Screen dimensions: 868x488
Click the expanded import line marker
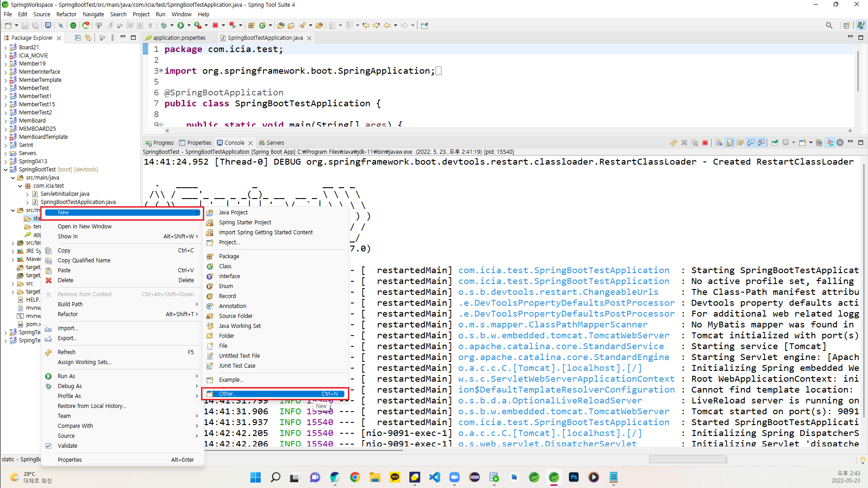(161, 71)
